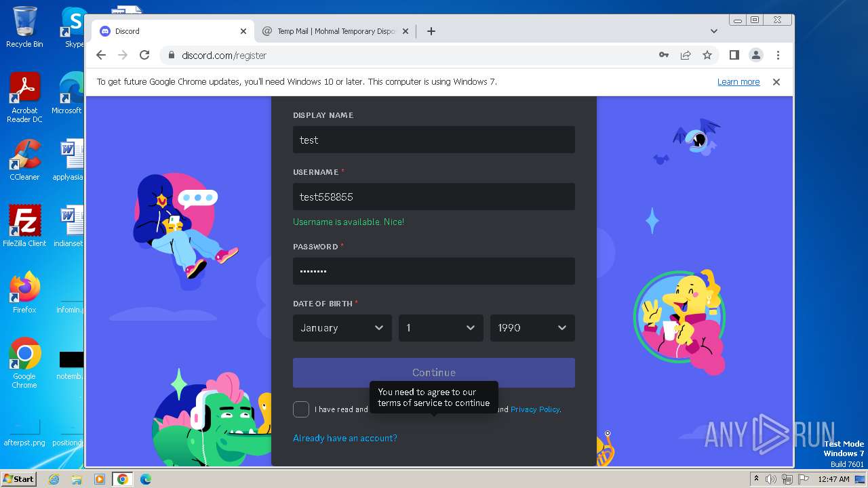
Task: Follow the Learn more link
Action: [738, 81]
